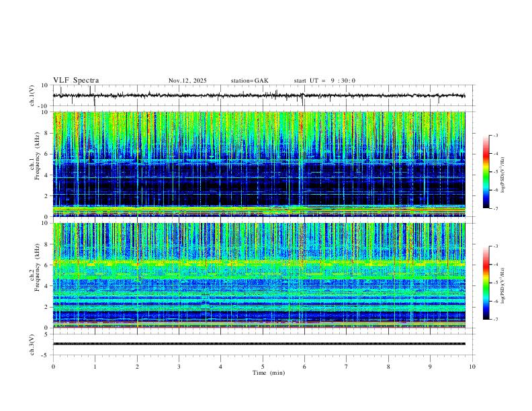Click the "start UT = 9 :30: 0" text

click(324, 81)
